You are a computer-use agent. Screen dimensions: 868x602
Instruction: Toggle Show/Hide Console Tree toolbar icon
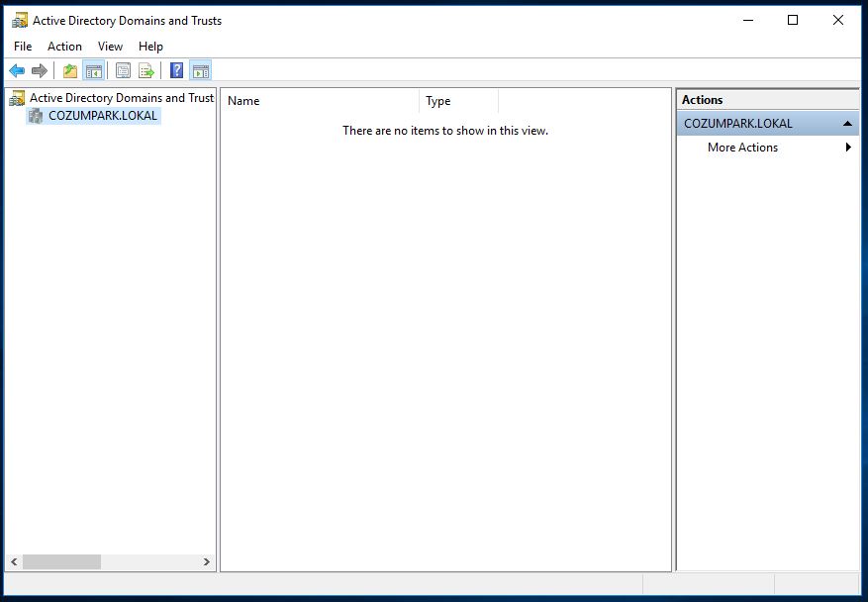94,70
